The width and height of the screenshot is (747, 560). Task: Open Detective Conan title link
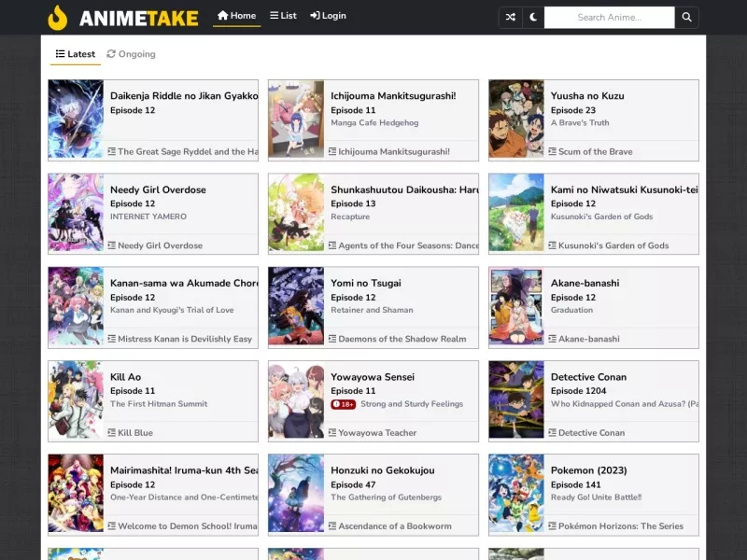tap(588, 377)
